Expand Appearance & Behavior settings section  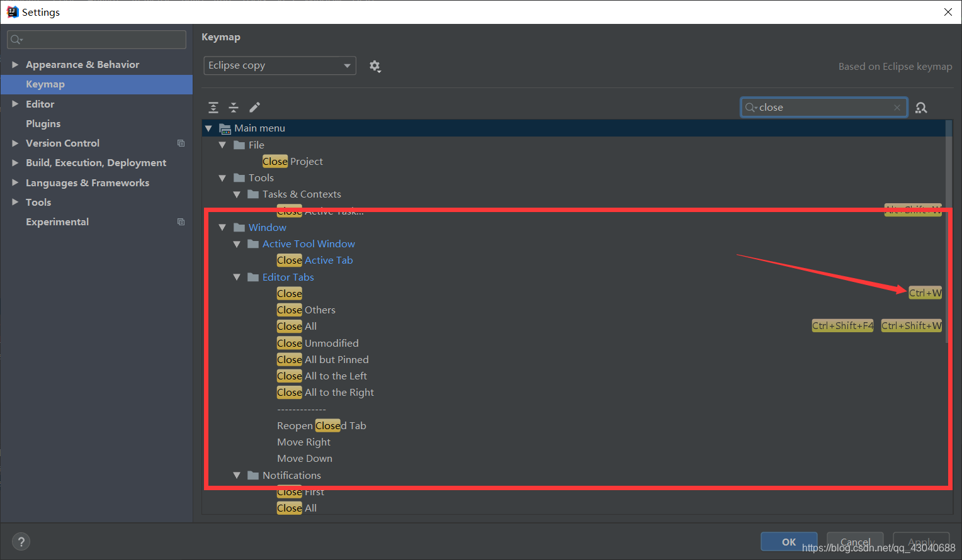[x=15, y=65]
